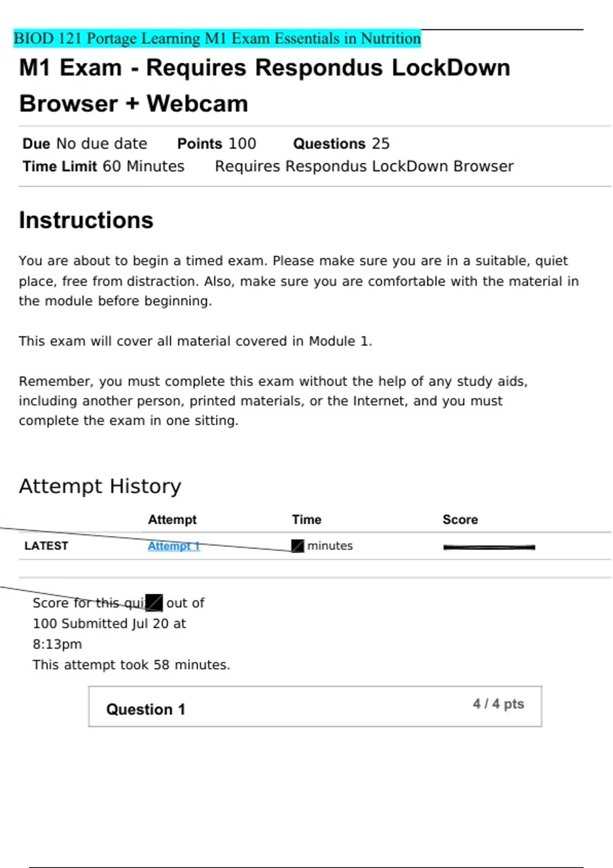
Task: Click the Time column header
Action: [306, 519]
